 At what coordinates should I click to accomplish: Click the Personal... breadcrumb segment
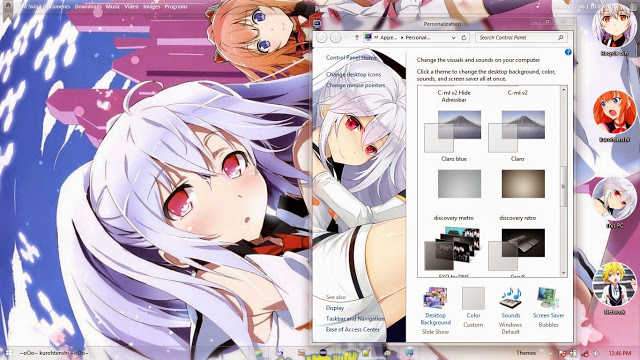(418, 38)
